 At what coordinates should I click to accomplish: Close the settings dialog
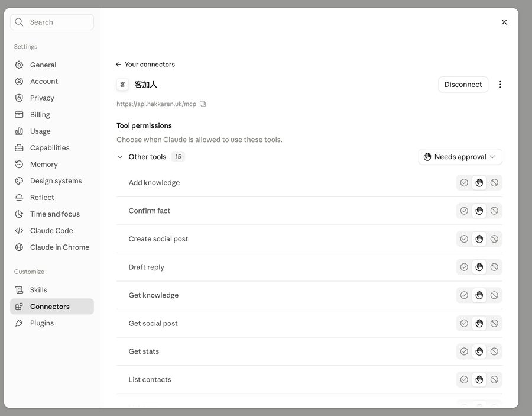(504, 22)
